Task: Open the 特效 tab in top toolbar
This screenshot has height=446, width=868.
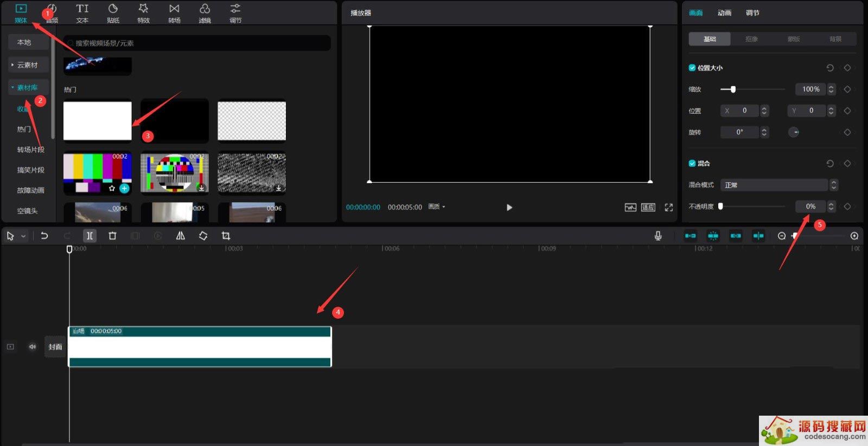Action: [143, 13]
